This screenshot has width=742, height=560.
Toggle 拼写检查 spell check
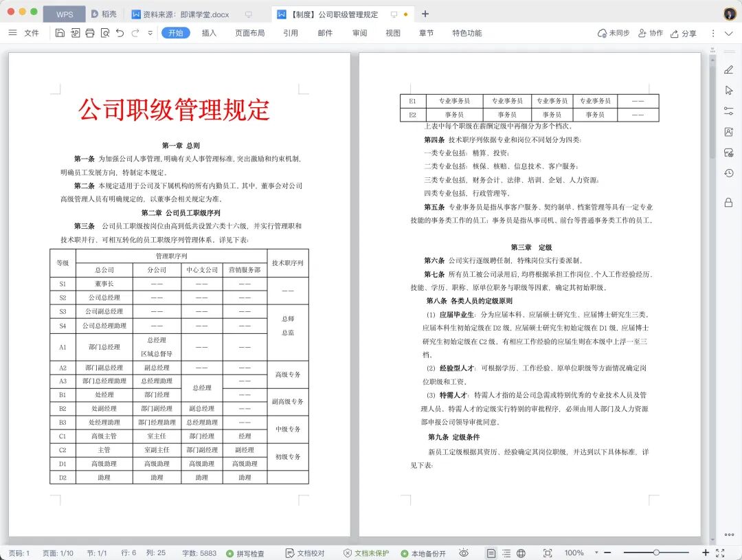pos(245,553)
